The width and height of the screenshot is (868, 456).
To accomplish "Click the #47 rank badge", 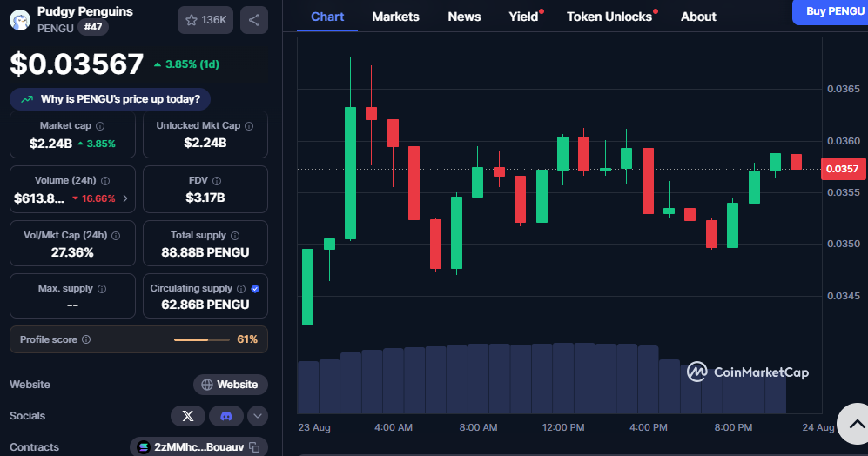I will (93, 27).
